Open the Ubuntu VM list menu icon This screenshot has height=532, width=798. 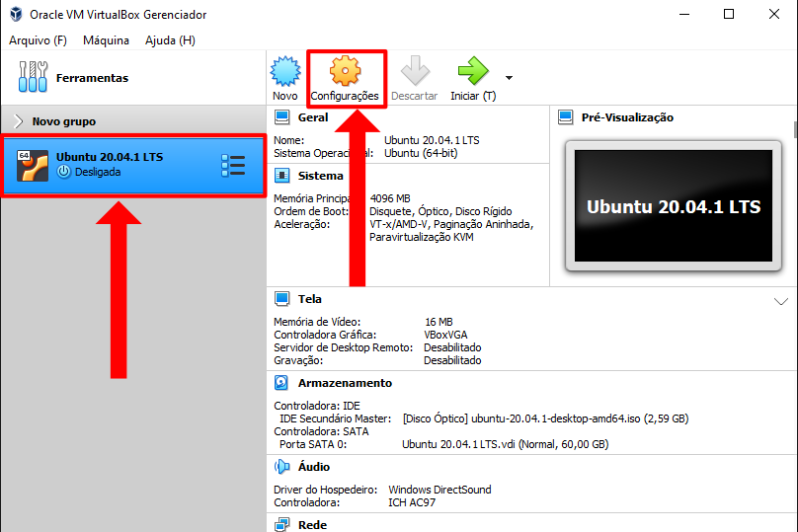234,165
